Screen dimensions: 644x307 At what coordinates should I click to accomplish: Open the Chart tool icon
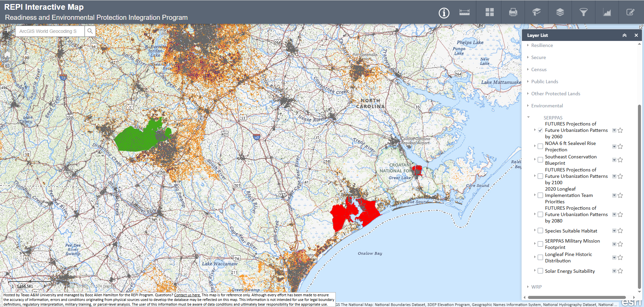click(607, 12)
